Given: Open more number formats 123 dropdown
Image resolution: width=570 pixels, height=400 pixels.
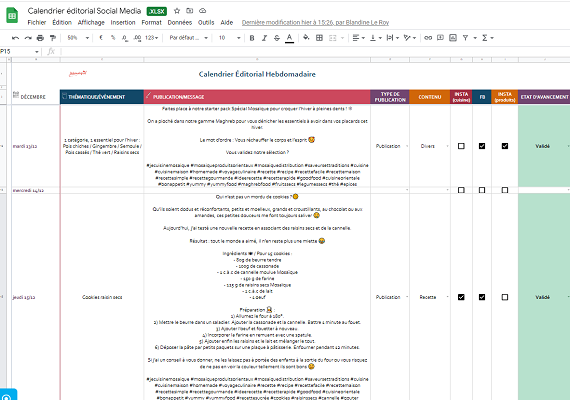Looking at the screenshot, I should [x=152, y=38].
